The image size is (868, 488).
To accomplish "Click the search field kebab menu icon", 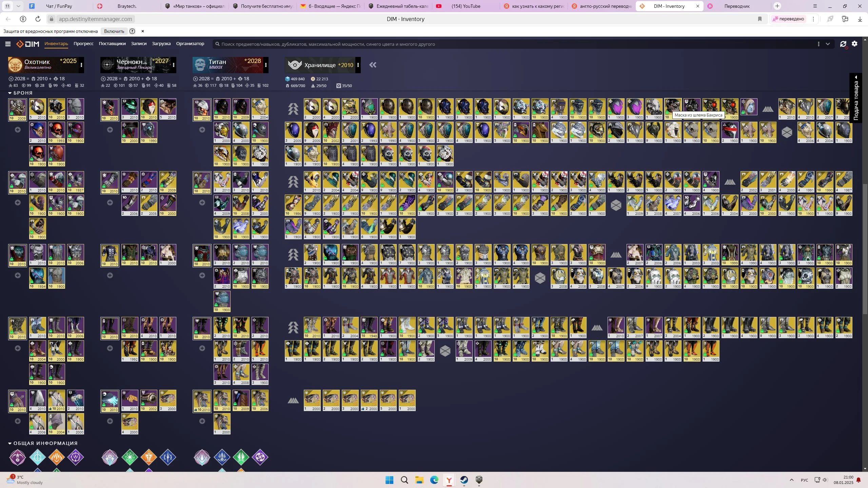I will point(818,44).
